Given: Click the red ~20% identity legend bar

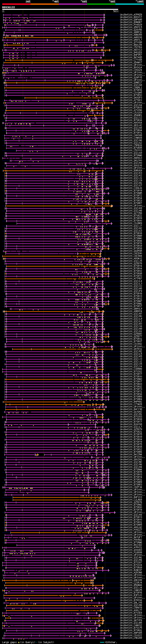Looking at the screenshot, I should [x=16, y=4].
